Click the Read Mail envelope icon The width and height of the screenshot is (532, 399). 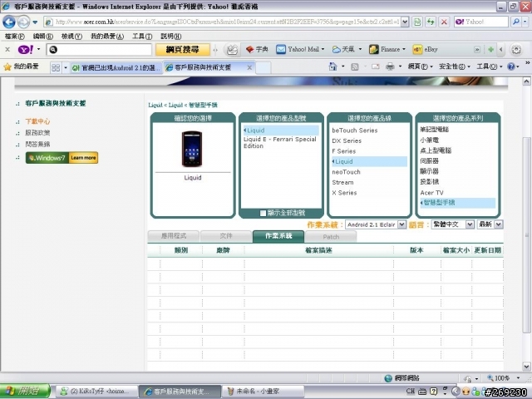pyautogui.click(x=375, y=66)
